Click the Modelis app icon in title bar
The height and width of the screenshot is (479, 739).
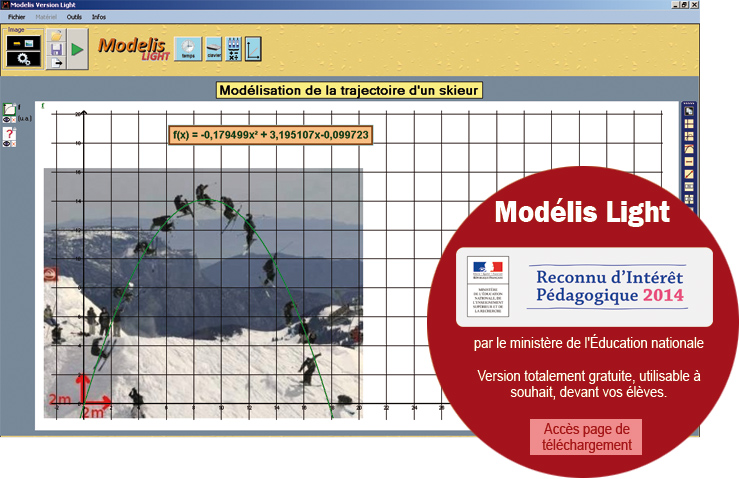click(x=5, y=5)
